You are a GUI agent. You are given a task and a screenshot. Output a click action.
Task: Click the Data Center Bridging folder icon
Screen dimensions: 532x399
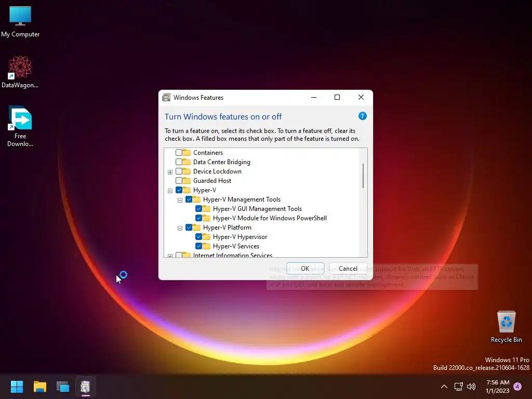(x=187, y=162)
